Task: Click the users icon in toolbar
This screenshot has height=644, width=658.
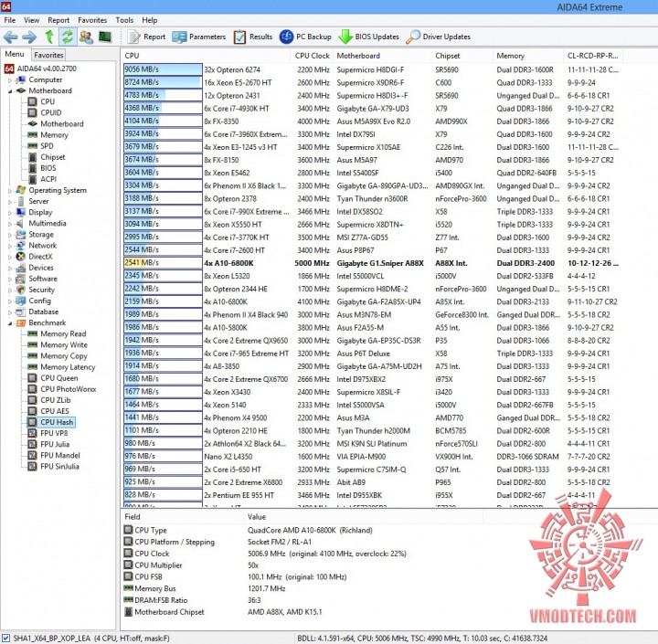Action: pyautogui.click(x=86, y=37)
